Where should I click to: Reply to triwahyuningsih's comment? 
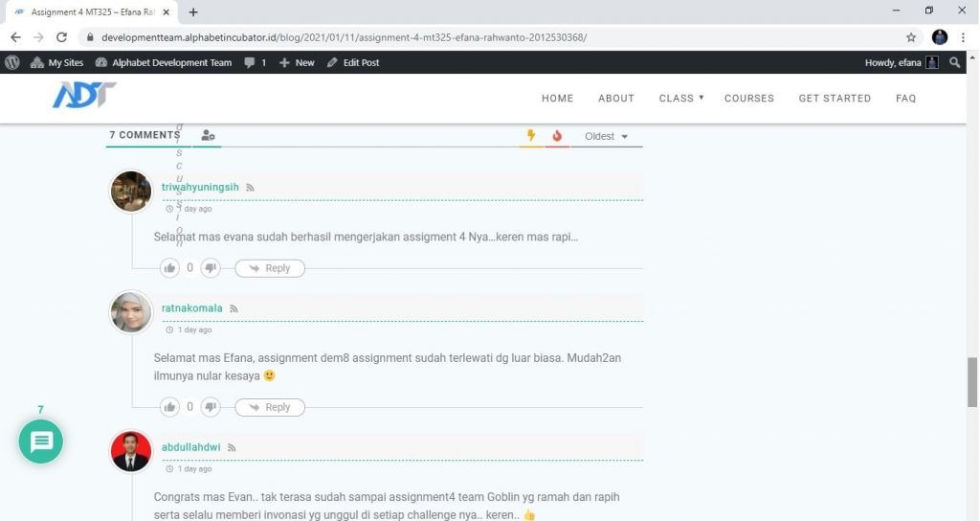(x=270, y=268)
